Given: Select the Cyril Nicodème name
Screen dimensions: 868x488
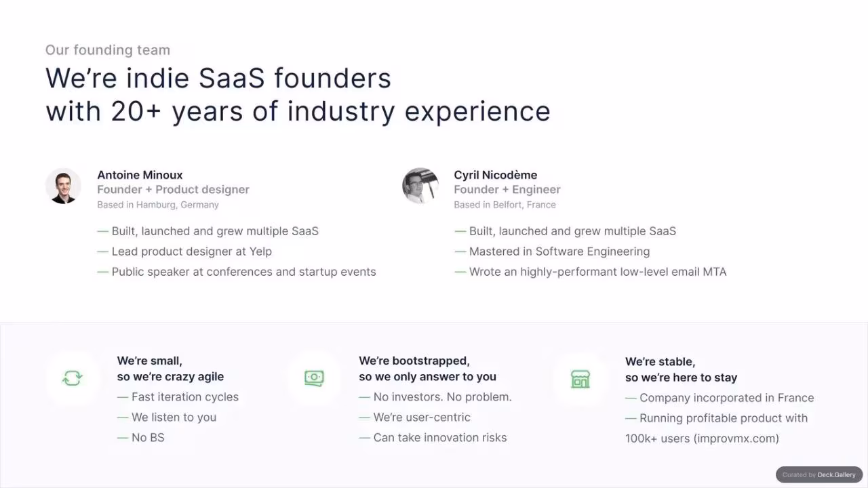Looking at the screenshot, I should tap(495, 175).
